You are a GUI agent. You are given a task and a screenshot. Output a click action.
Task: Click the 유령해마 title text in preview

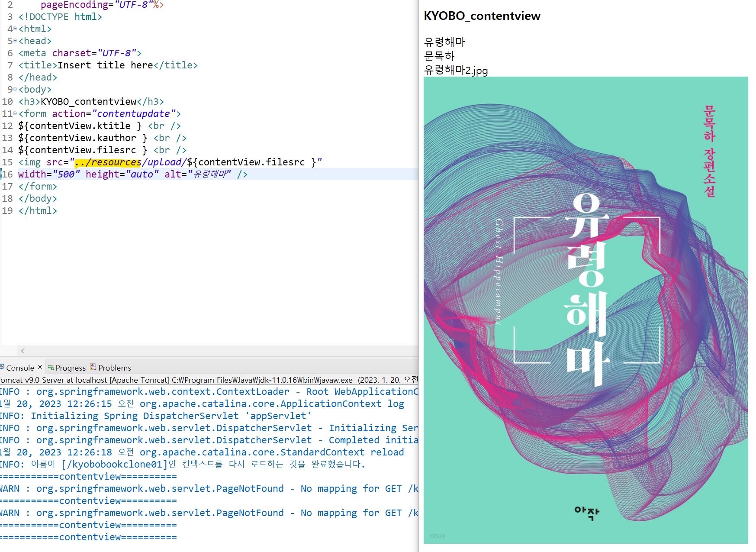point(444,42)
